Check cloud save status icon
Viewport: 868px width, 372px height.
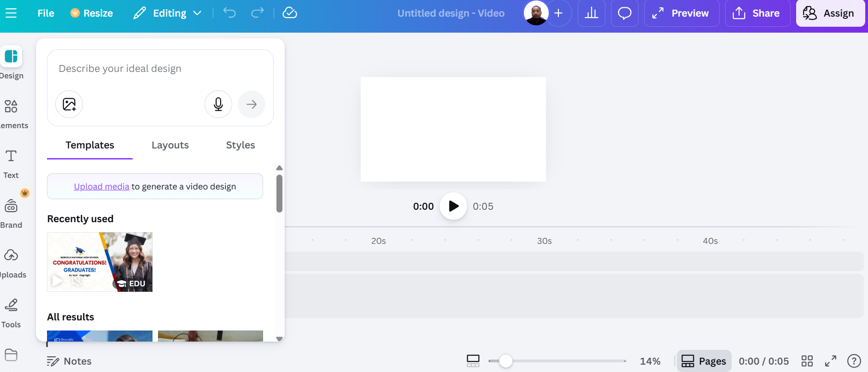pos(290,13)
